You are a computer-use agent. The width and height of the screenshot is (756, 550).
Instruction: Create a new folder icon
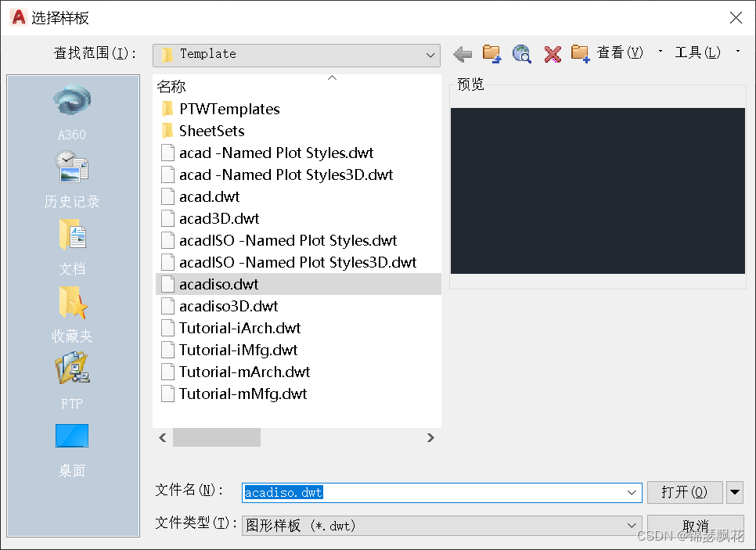[580, 53]
